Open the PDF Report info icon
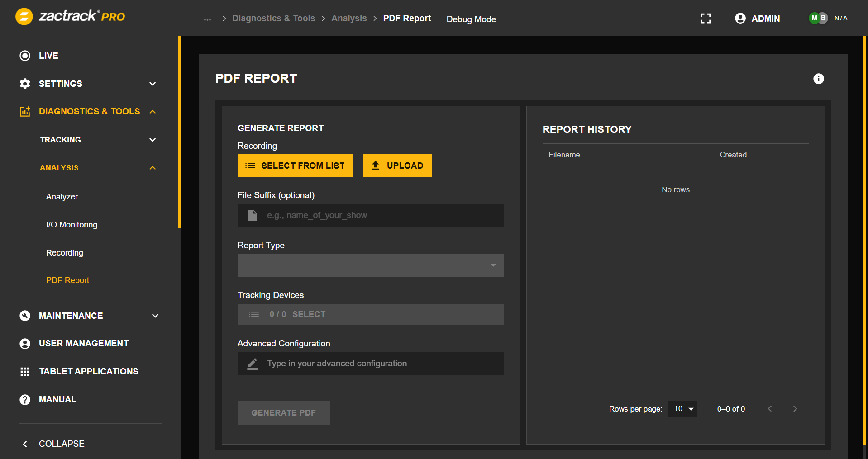The image size is (868, 459). pyautogui.click(x=819, y=79)
